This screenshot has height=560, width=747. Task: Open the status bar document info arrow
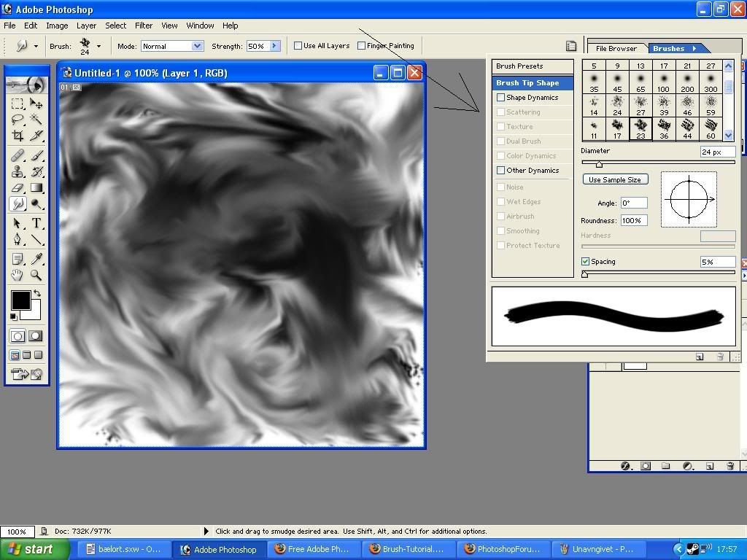pyautogui.click(x=206, y=531)
